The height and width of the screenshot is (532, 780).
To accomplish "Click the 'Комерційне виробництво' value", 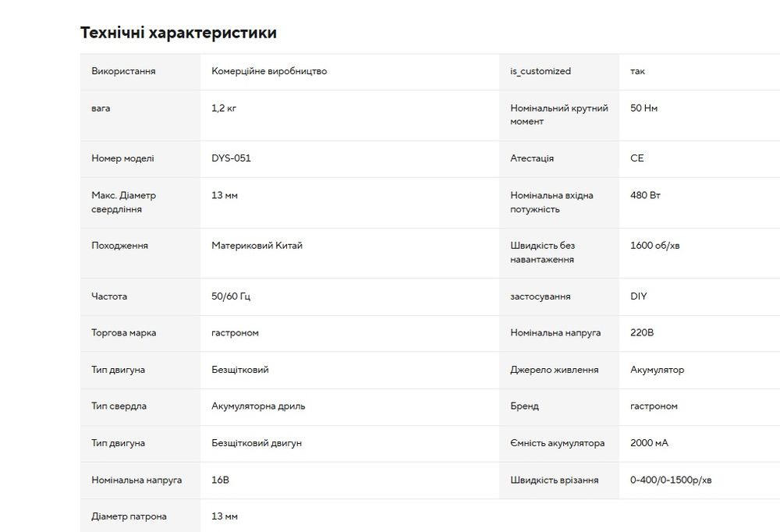I will 269,71.
